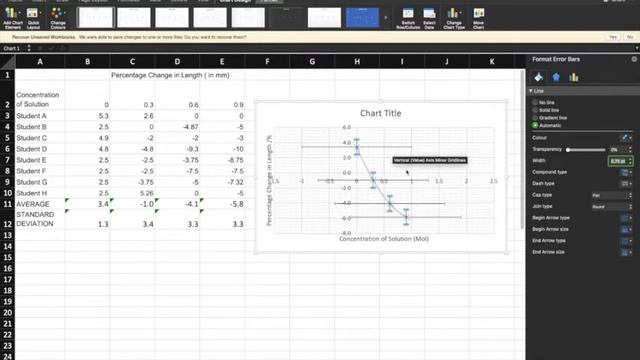Viewport: 640px width, 360px height.
Task: Open the Begin Arrow size dropdown
Action: pyautogui.click(x=626, y=229)
